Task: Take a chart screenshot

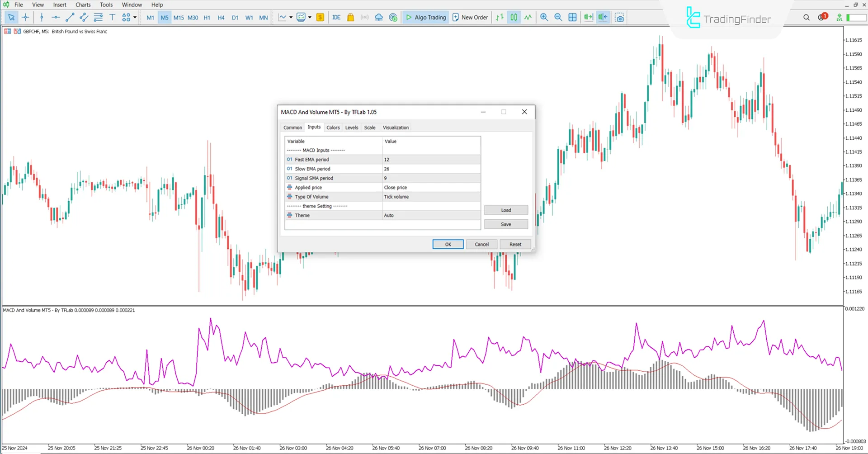Action: 619,17
